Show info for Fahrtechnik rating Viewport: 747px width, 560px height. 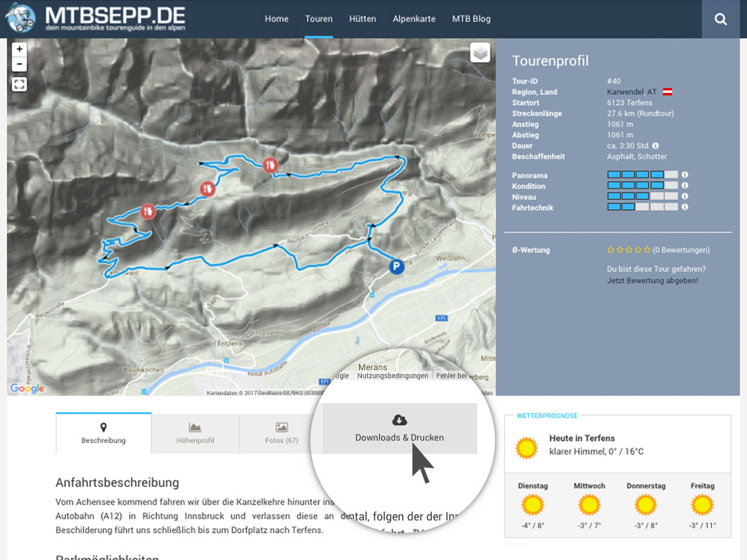tap(685, 207)
